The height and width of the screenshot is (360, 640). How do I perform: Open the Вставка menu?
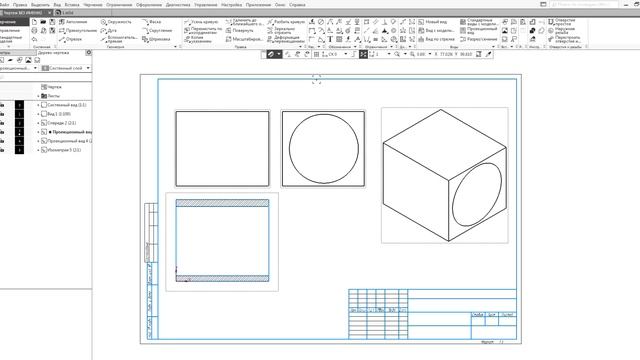[72, 5]
